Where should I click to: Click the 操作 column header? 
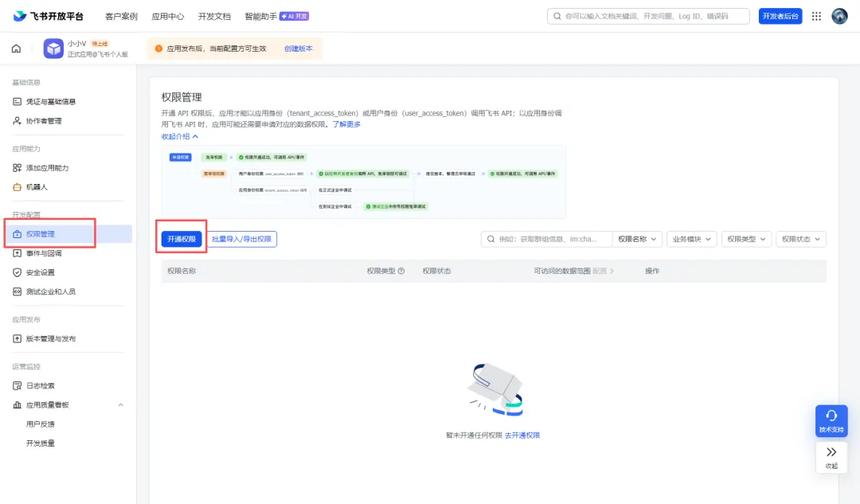click(x=652, y=271)
